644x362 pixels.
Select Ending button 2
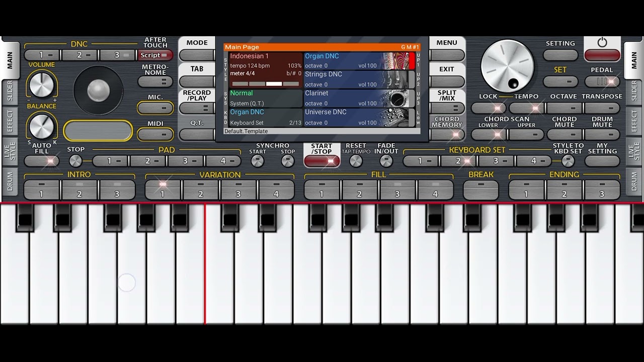click(565, 190)
